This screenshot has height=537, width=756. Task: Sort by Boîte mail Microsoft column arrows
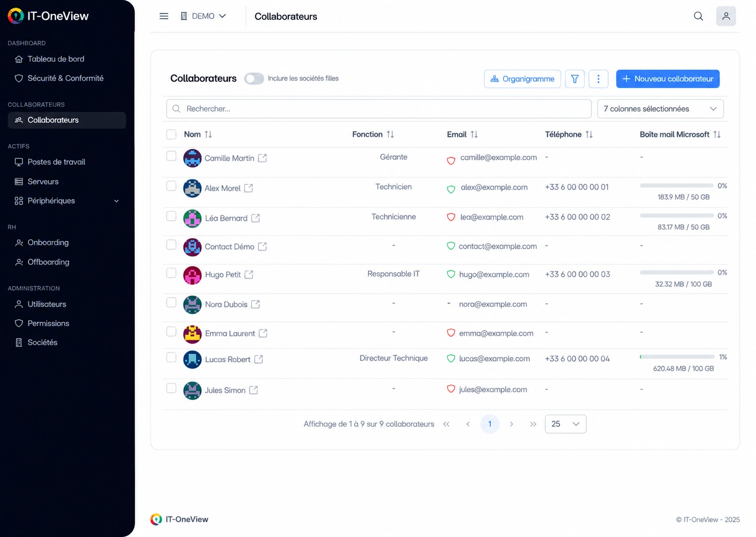click(717, 134)
